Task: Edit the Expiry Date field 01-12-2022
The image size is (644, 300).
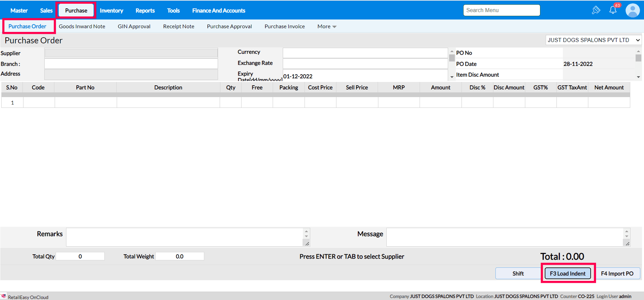Action: (365, 76)
